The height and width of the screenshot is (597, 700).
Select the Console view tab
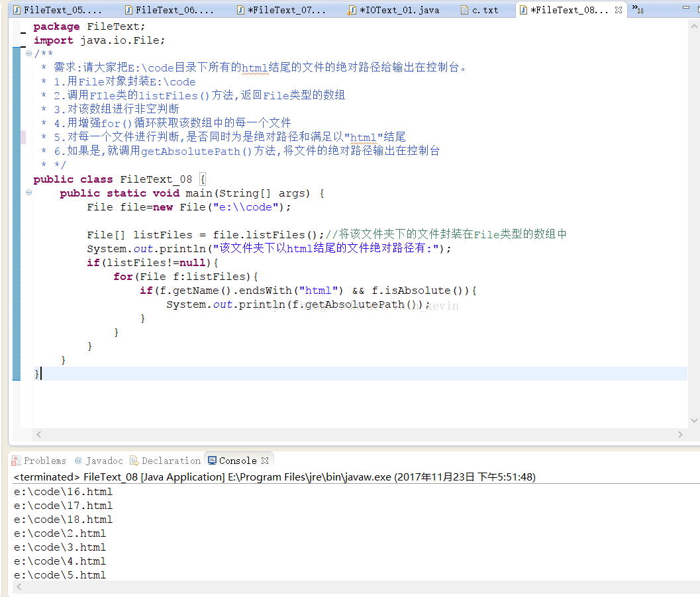238,461
